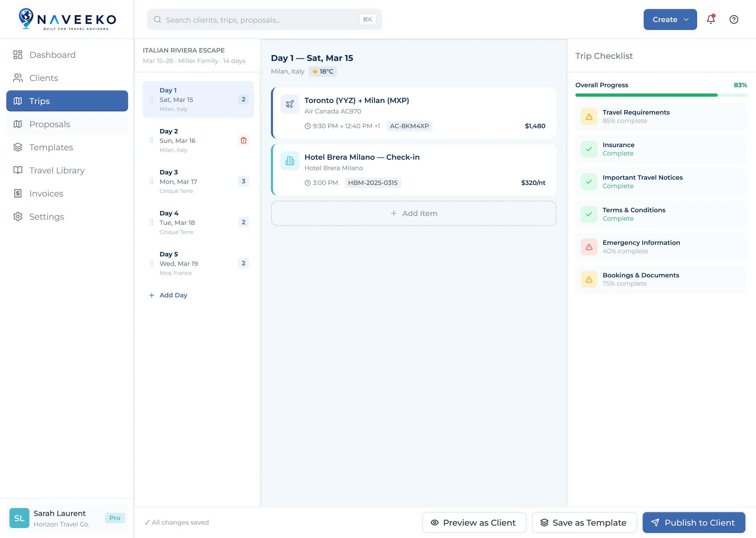Publish the trip to client
The width and height of the screenshot is (756, 538).
point(694,523)
